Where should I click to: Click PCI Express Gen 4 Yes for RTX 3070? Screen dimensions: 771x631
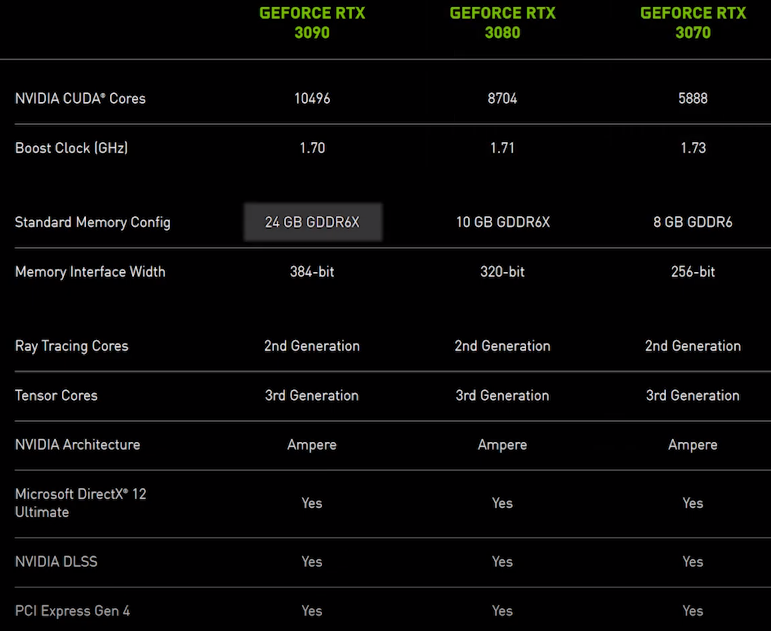tap(693, 611)
